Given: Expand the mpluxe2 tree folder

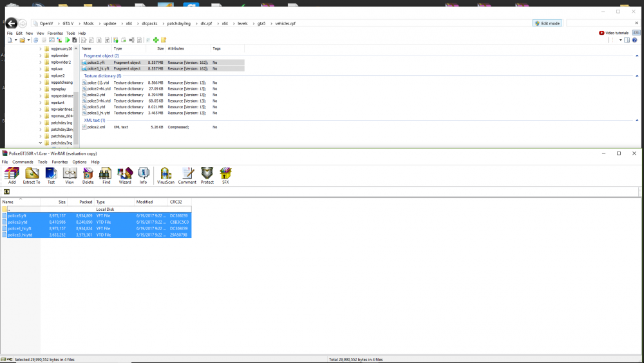Looking at the screenshot, I should pyautogui.click(x=40, y=75).
